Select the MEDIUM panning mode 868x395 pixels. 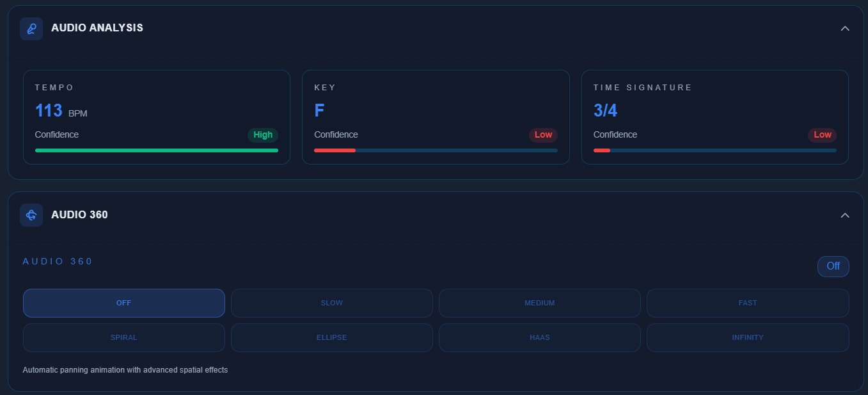click(540, 303)
